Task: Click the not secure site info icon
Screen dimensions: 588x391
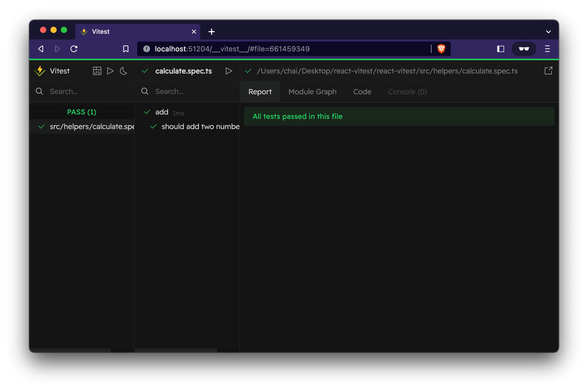Action: [147, 49]
